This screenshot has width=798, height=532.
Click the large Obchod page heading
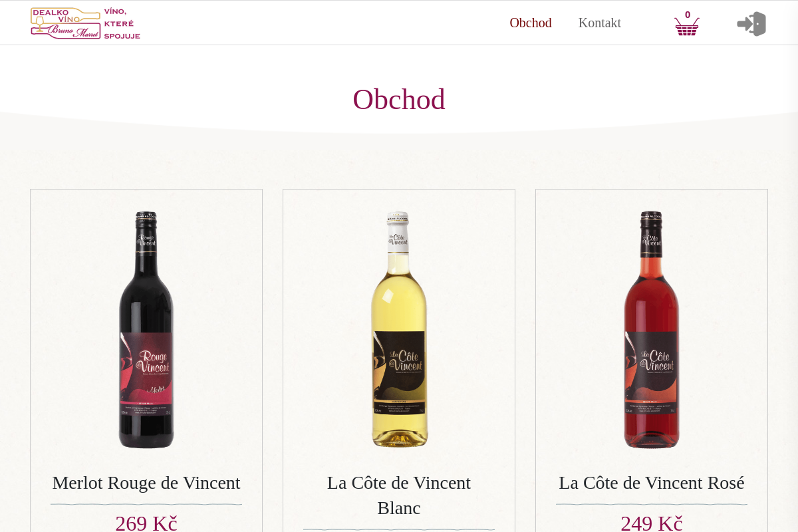(x=399, y=99)
